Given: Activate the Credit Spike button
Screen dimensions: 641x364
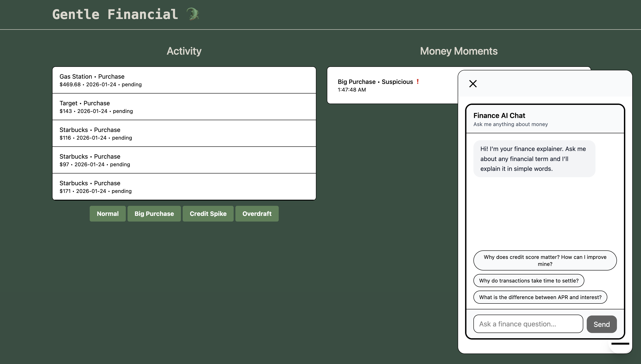Looking at the screenshot, I should point(208,214).
